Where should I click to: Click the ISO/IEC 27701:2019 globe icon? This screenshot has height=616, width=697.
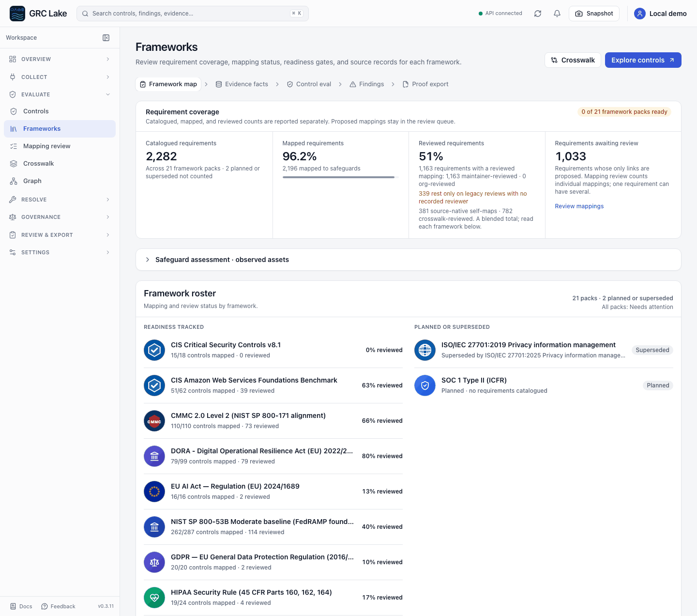425,350
